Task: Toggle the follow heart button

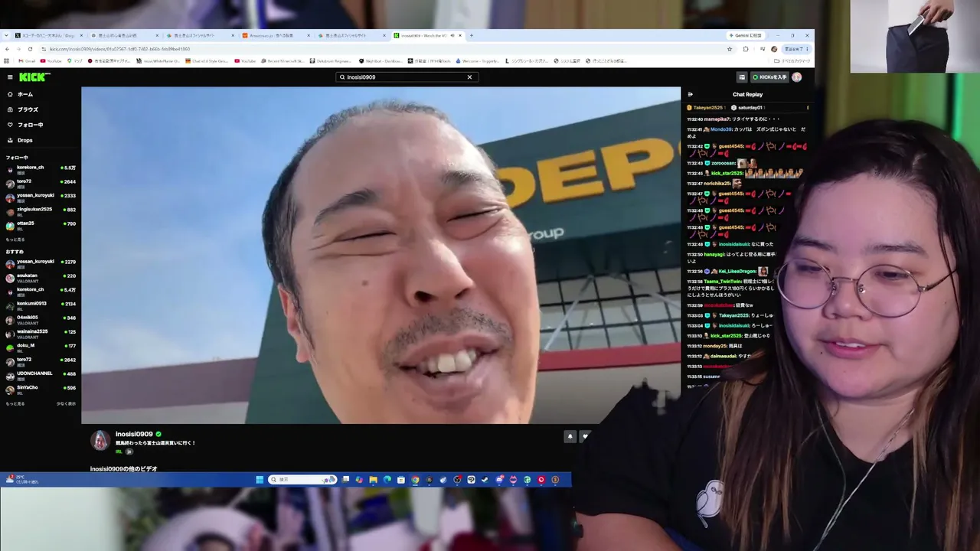Action: click(585, 436)
